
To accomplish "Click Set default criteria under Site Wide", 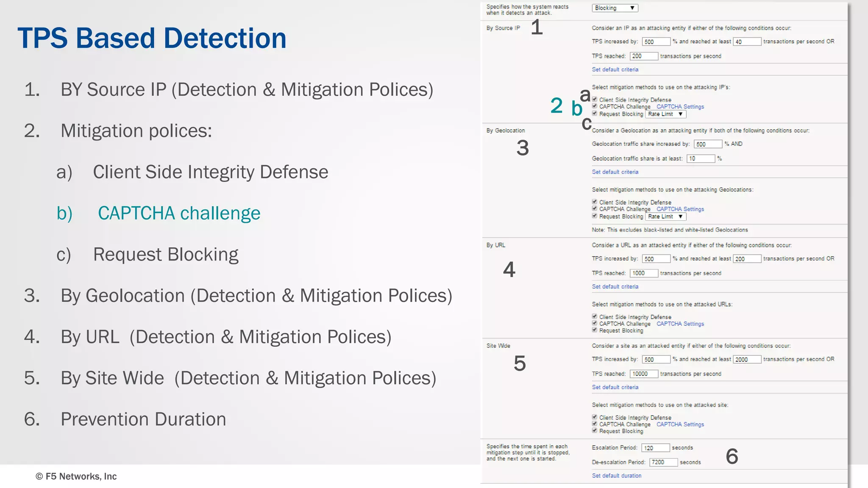I will point(615,387).
